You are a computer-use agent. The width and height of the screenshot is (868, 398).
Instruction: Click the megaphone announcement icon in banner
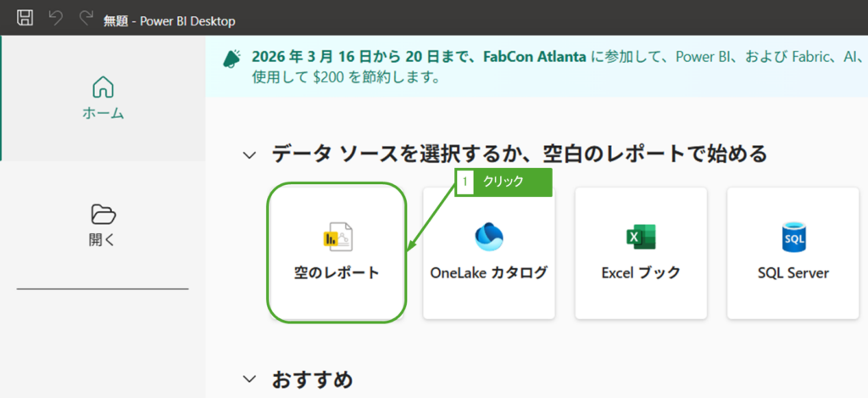(x=231, y=58)
